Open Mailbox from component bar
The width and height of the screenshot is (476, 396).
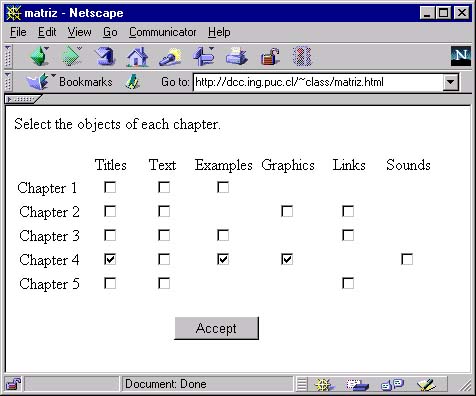pos(357,385)
